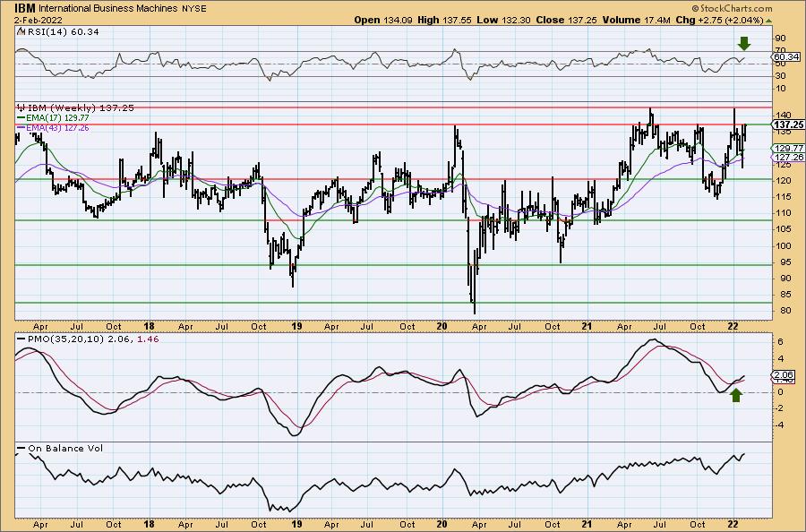
Task: Click the 100 price axis label
Action: point(783,245)
